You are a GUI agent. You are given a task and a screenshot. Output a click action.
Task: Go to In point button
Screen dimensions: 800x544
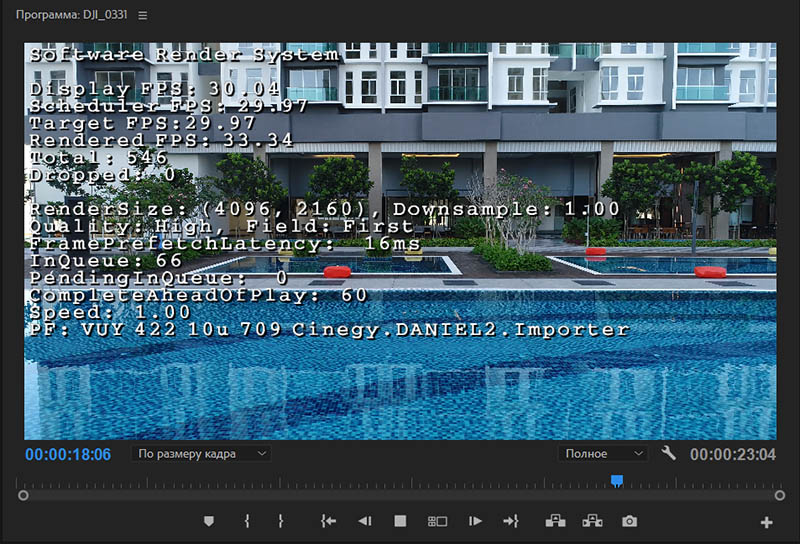[328, 521]
